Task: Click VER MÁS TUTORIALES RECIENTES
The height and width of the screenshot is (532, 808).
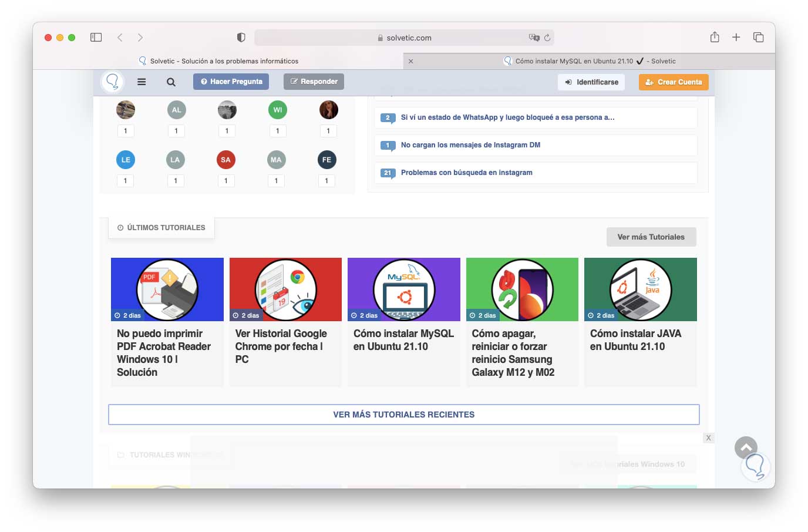Action: [x=404, y=415]
